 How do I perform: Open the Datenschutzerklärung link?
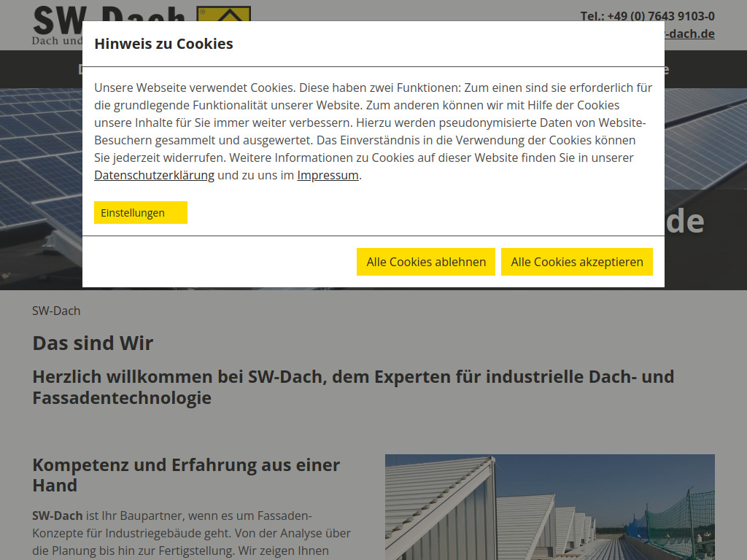[x=153, y=175]
